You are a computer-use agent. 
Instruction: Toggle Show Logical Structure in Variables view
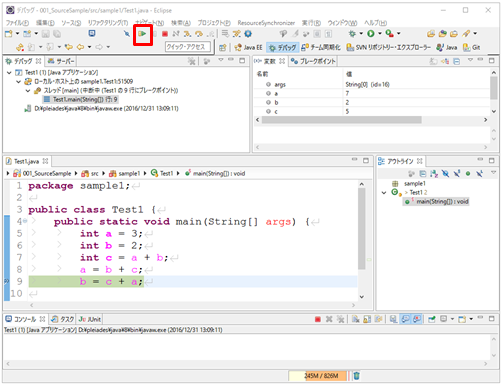445,61
